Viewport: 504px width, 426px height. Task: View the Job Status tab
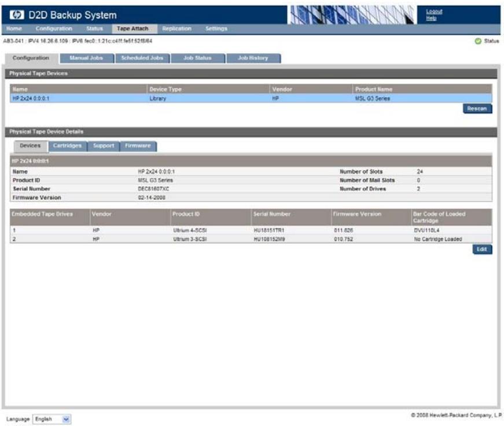198,58
